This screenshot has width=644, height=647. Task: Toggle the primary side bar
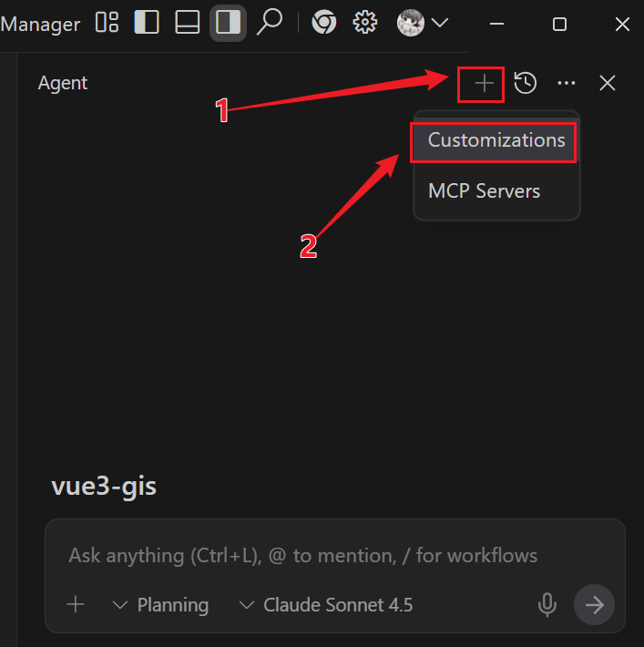coord(147,23)
